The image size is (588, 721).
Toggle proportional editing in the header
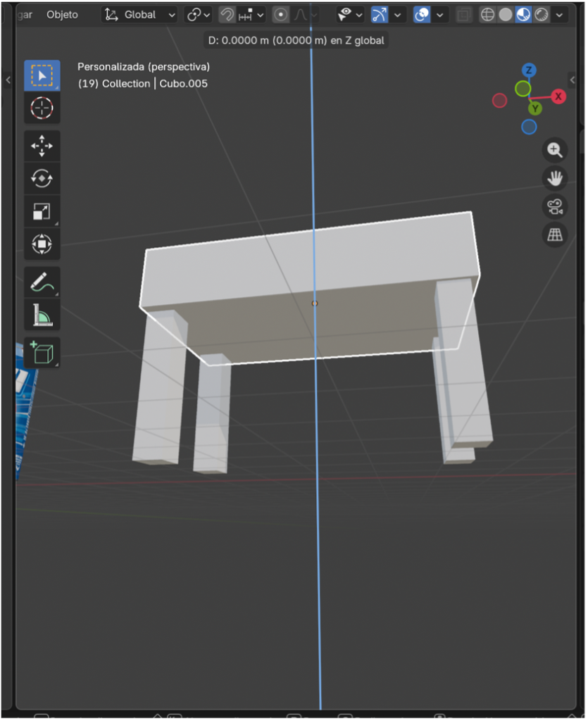[280, 14]
